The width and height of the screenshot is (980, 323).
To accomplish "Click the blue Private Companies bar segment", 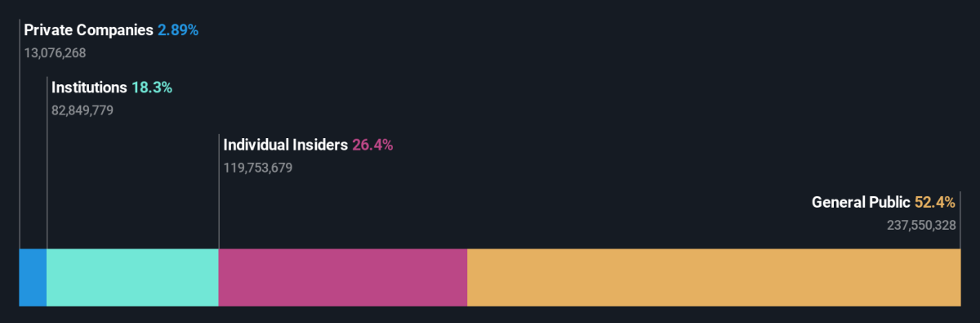I will click(x=33, y=277).
